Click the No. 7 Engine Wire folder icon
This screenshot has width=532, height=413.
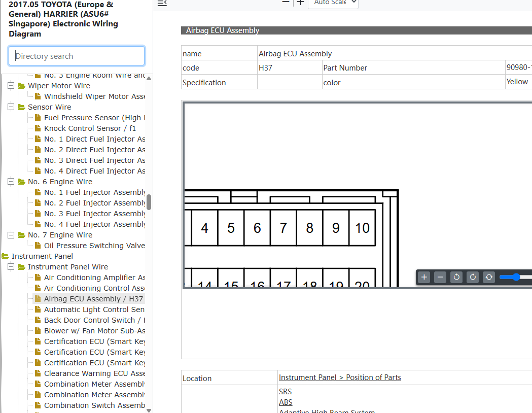[x=21, y=235]
